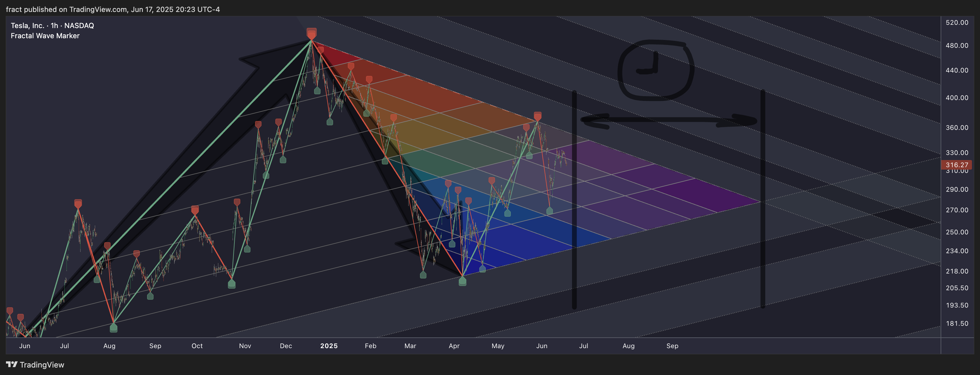
Task: Click the Feb label on the time axis
Action: pyautogui.click(x=370, y=346)
